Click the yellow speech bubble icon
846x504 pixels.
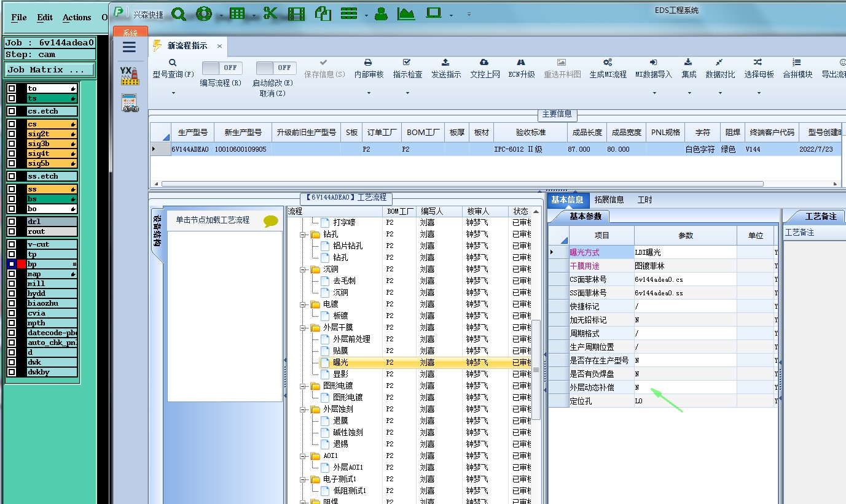point(271,221)
